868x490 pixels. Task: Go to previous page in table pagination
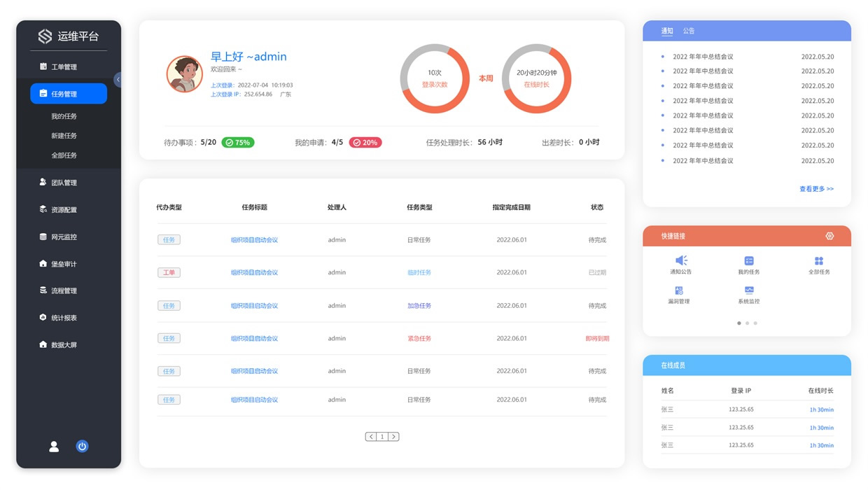coord(371,437)
